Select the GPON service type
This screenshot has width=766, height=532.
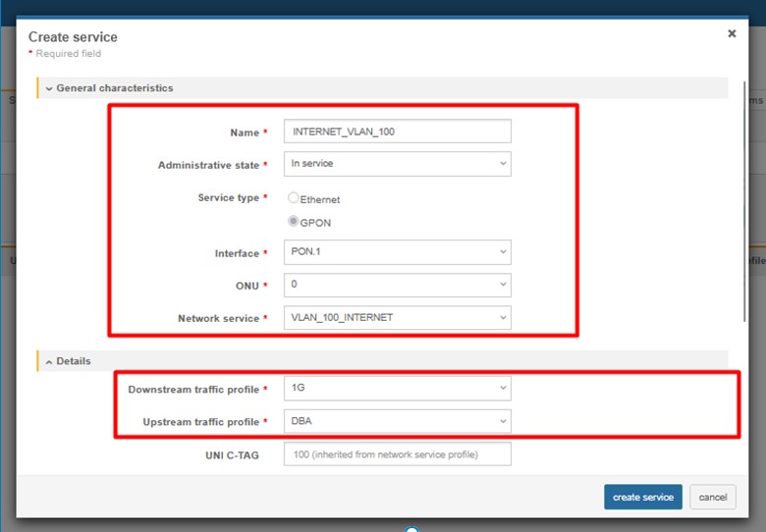293,222
